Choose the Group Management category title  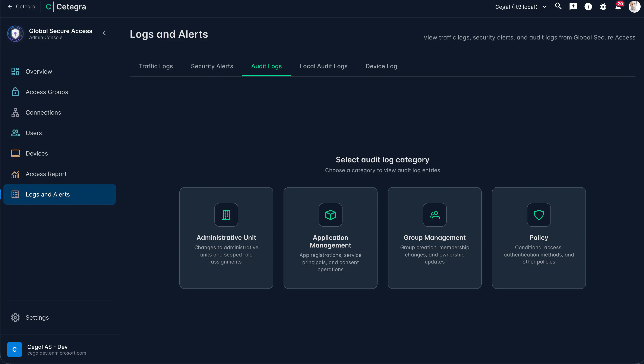(435, 237)
